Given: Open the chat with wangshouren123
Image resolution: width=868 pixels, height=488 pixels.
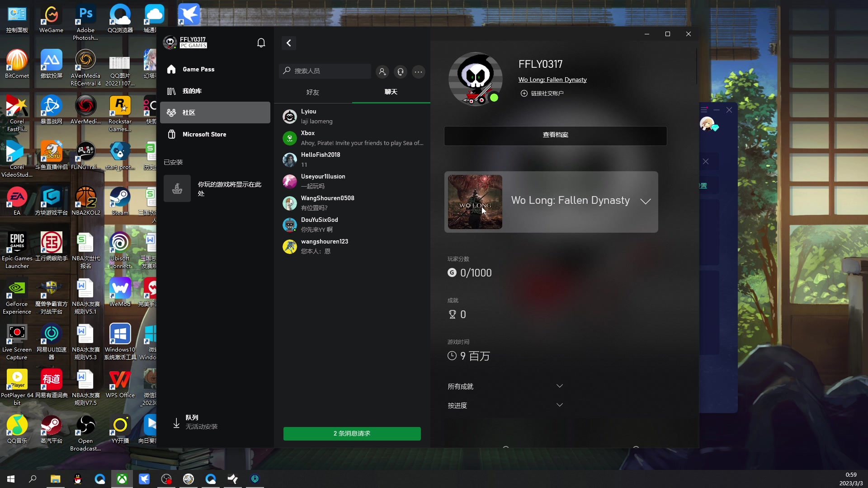Looking at the screenshot, I should pos(353,246).
